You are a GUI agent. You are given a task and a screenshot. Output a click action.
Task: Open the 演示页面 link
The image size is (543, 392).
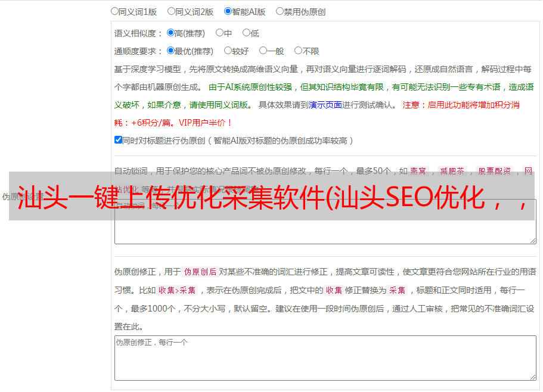tap(325, 105)
